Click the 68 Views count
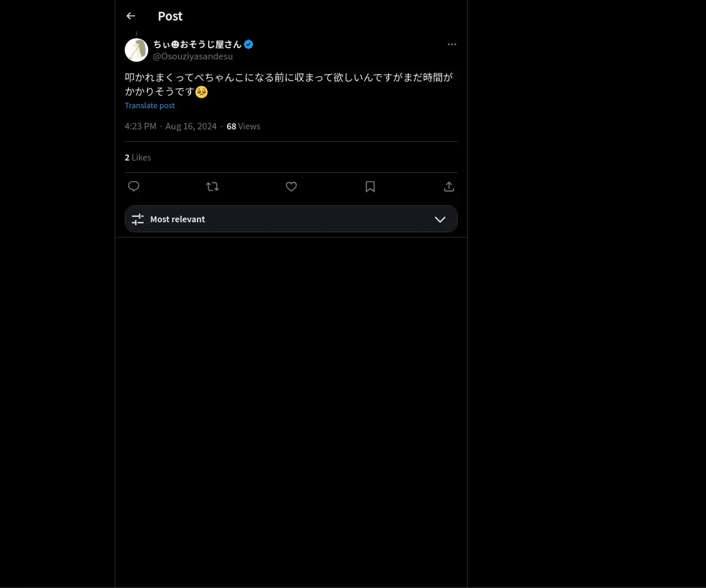Viewport: 706px width, 588px height. [243, 126]
